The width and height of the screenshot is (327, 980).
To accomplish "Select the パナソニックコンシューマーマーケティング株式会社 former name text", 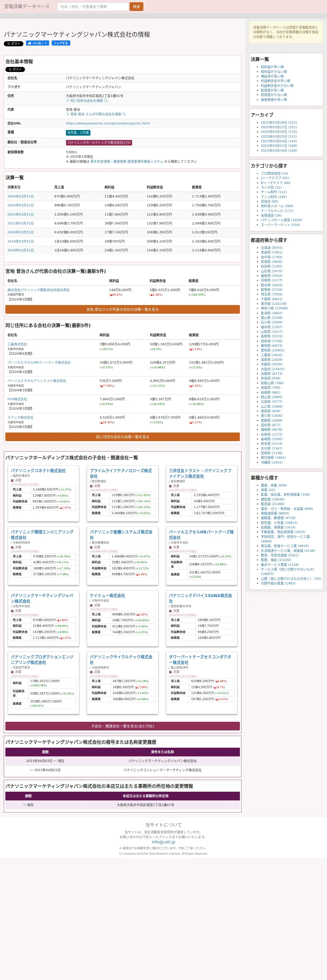I will coord(162,770).
